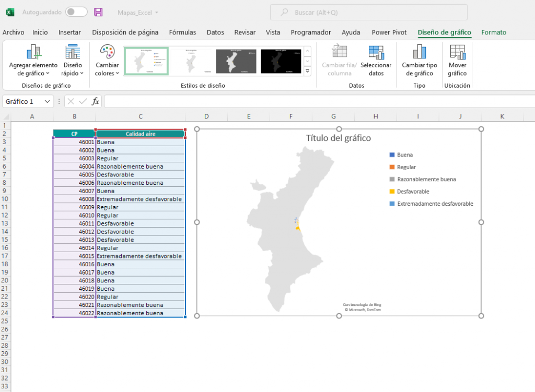Open the Mapas_Excel file name dropdown
This screenshot has height=392, width=535.
coord(138,12)
